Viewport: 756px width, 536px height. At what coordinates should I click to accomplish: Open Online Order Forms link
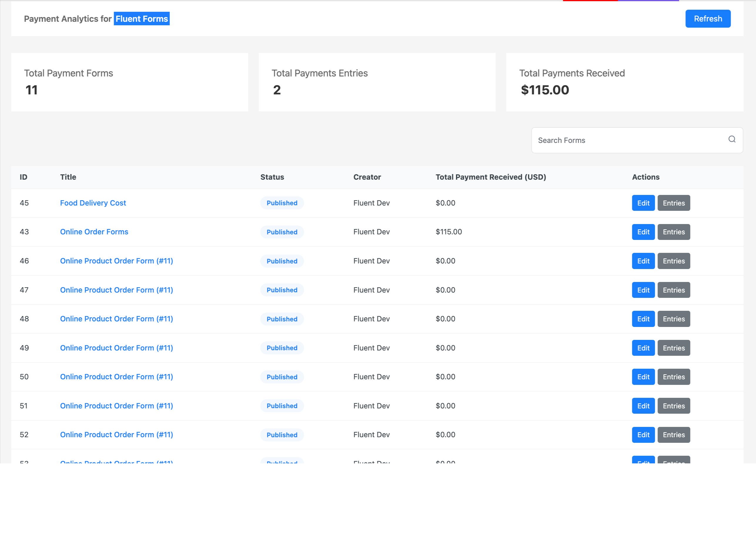(x=94, y=232)
